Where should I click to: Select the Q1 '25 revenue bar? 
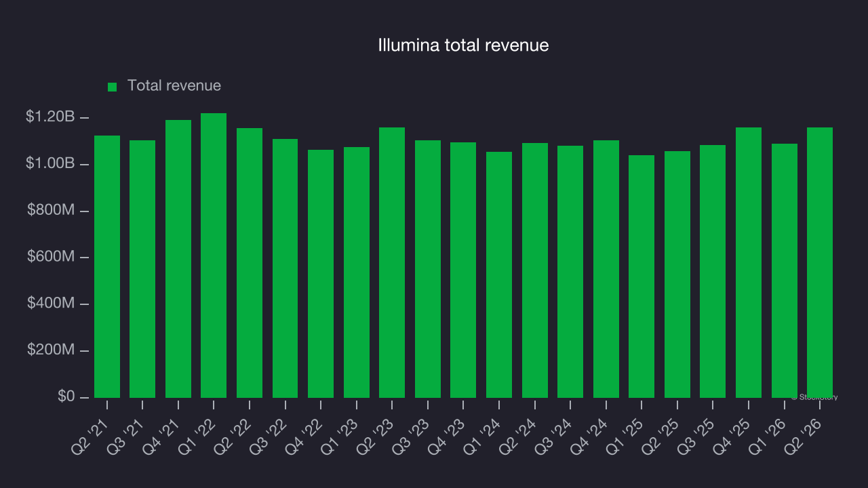642,277
